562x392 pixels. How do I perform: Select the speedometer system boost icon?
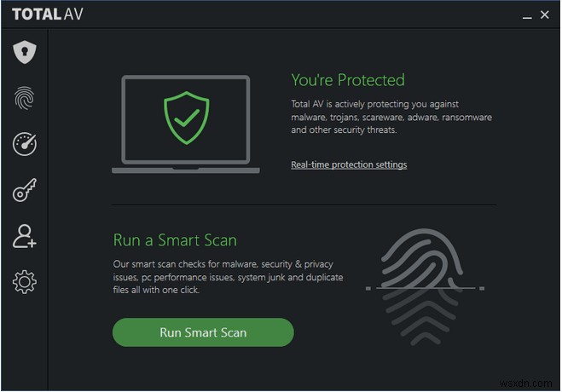click(x=25, y=144)
